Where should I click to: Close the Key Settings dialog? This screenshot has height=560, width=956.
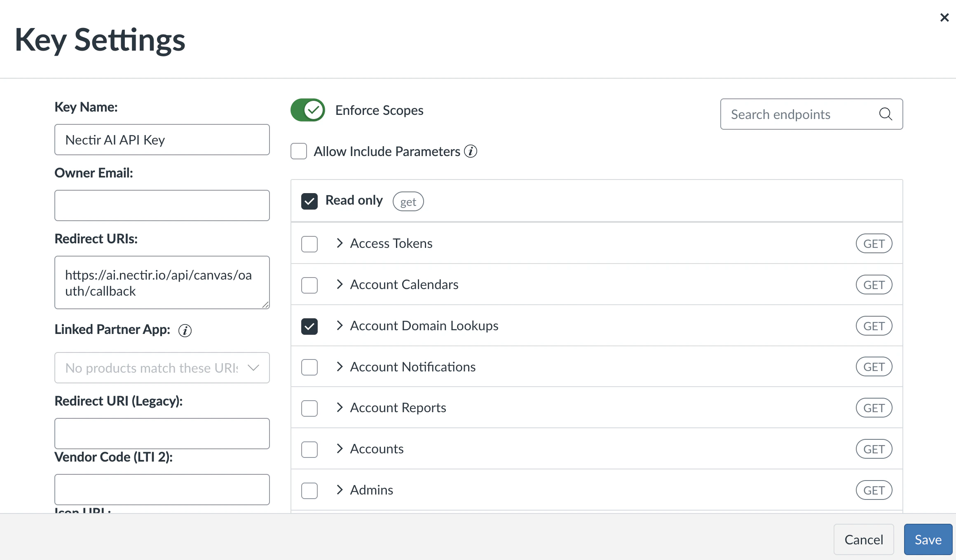click(944, 17)
